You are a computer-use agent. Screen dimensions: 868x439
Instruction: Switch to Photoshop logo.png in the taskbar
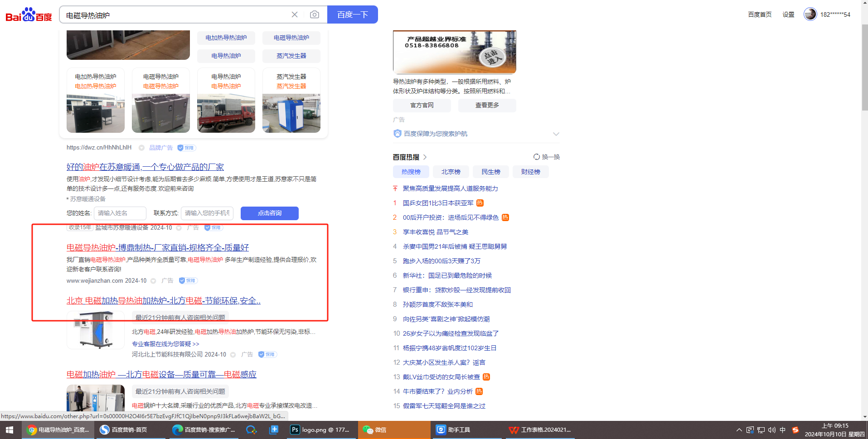pos(321,430)
